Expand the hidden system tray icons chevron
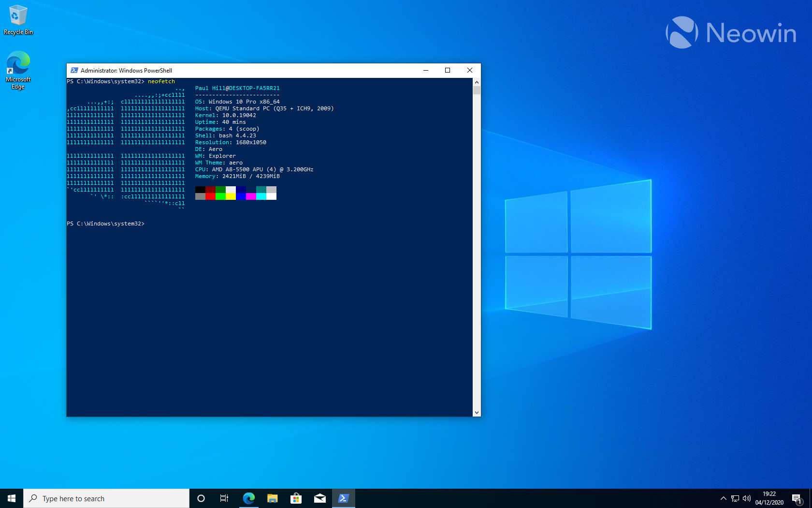The width and height of the screenshot is (812, 508). click(724, 498)
